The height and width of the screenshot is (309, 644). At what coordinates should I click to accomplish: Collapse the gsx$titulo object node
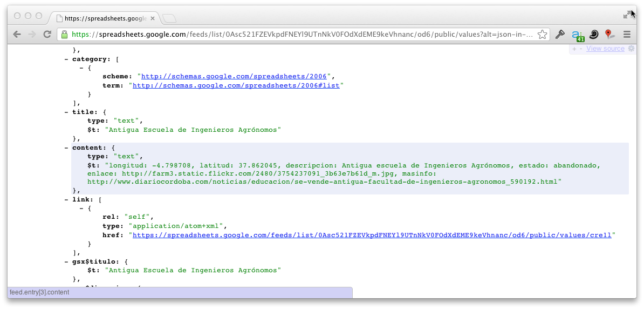(67, 261)
